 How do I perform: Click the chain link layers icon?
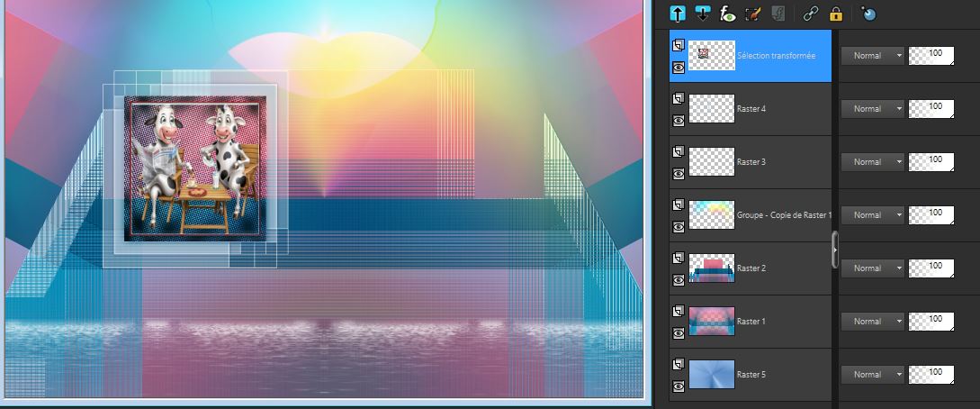(811, 14)
